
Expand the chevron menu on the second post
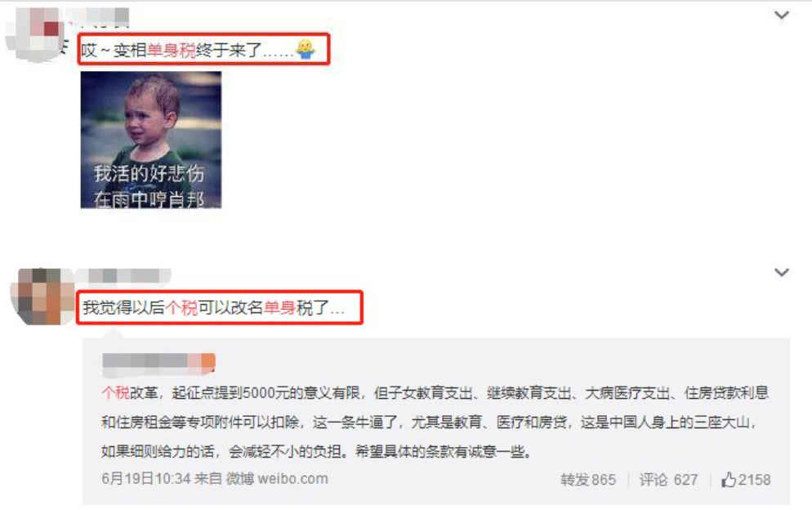coord(781,272)
